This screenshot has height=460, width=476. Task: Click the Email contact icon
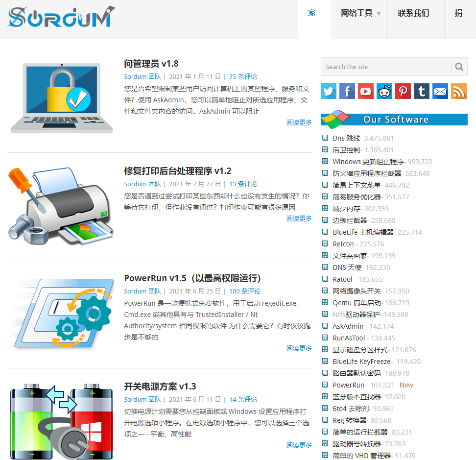[x=440, y=91]
